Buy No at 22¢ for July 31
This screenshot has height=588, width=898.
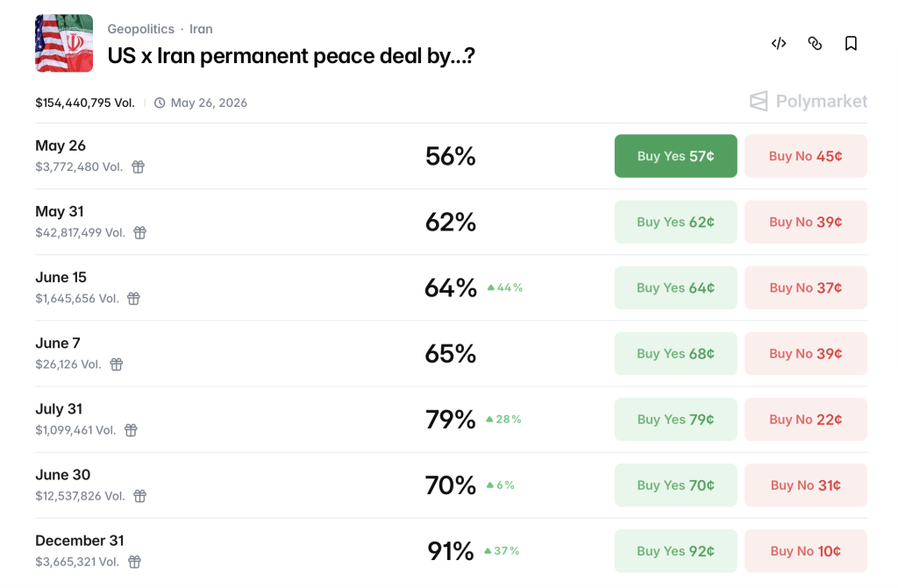tap(806, 419)
